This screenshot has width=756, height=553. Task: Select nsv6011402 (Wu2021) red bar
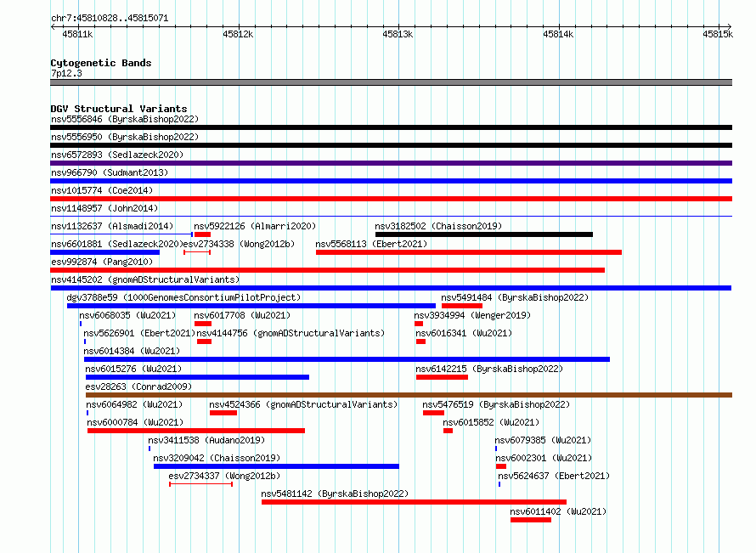tap(531, 520)
